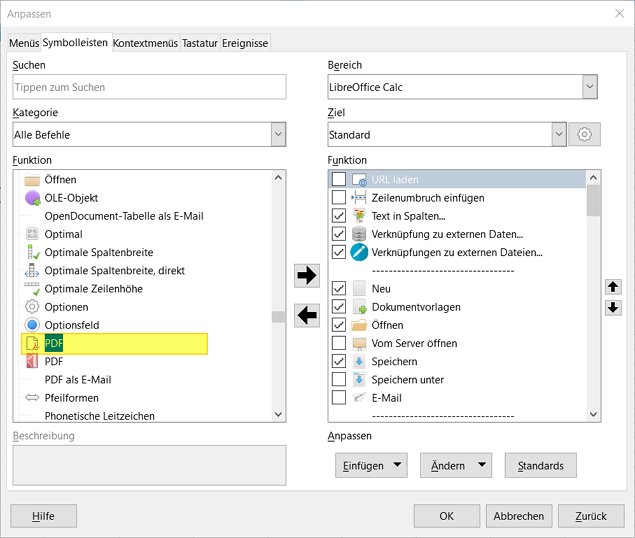Click the Zeilenumbruch einfügen icon
635x538 pixels.
click(359, 198)
